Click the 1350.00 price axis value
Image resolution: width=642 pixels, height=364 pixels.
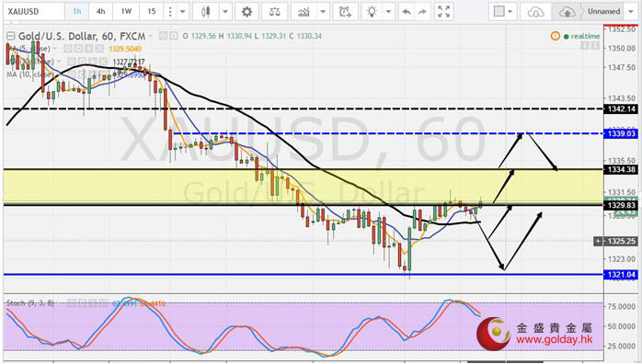622,49
